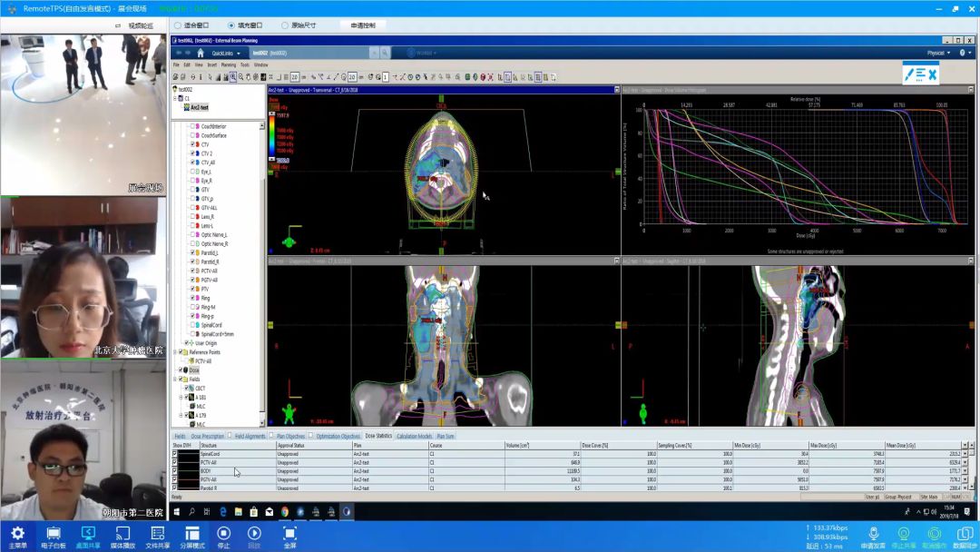
Task: Click the 全屏 fullscreen icon
Action: click(x=289, y=534)
